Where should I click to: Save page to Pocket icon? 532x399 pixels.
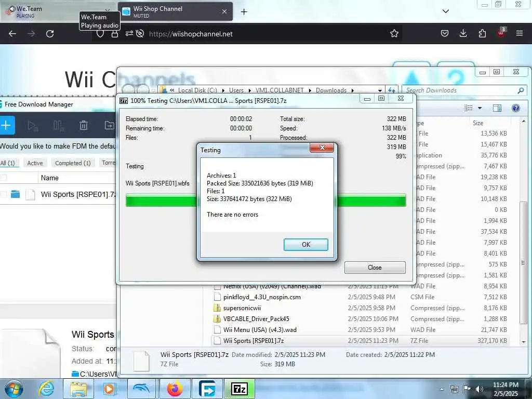pyautogui.click(x=445, y=33)
